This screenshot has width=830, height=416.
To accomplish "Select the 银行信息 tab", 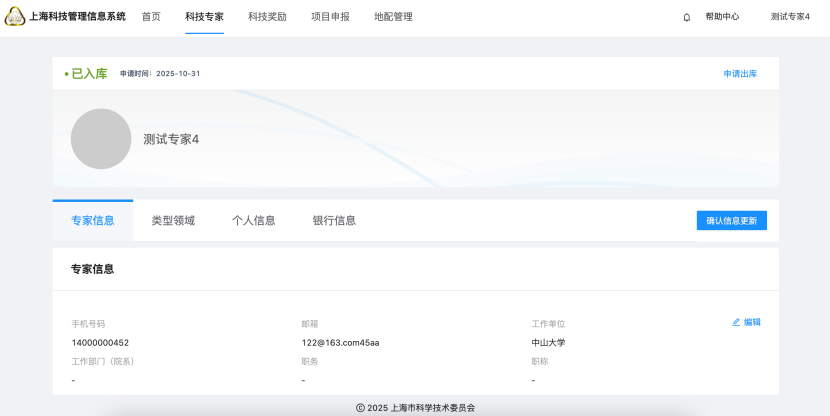I will [334, 221].
